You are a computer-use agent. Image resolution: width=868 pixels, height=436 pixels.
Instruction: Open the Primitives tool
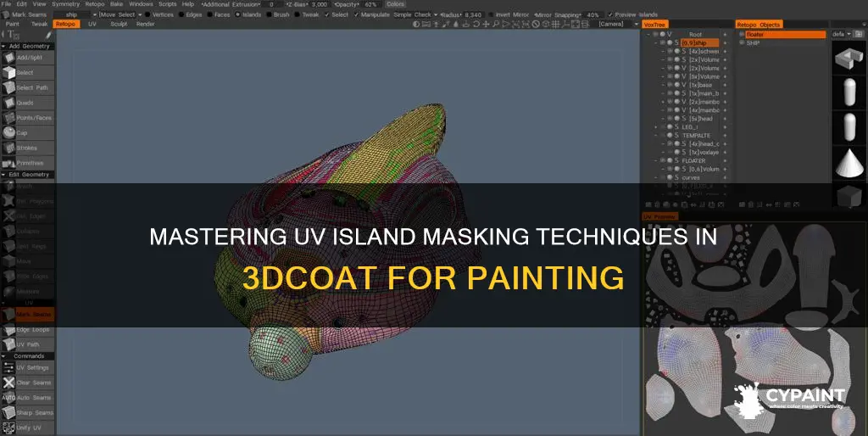click(x=28, y=163)
